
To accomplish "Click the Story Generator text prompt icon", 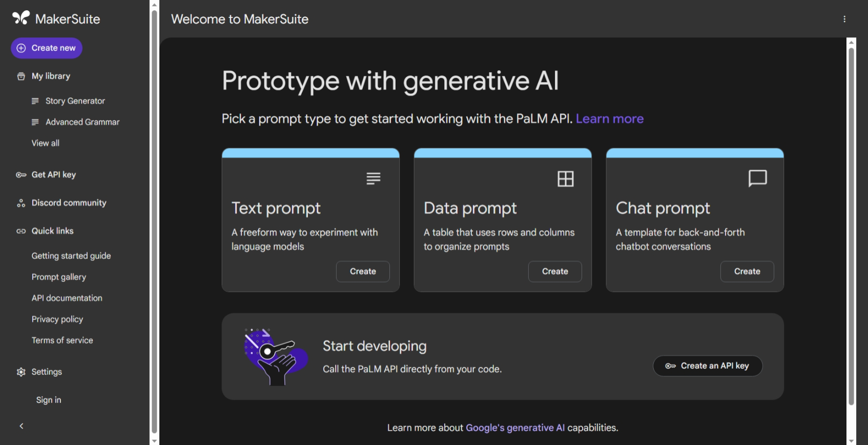I will click(x=35, y=101).
